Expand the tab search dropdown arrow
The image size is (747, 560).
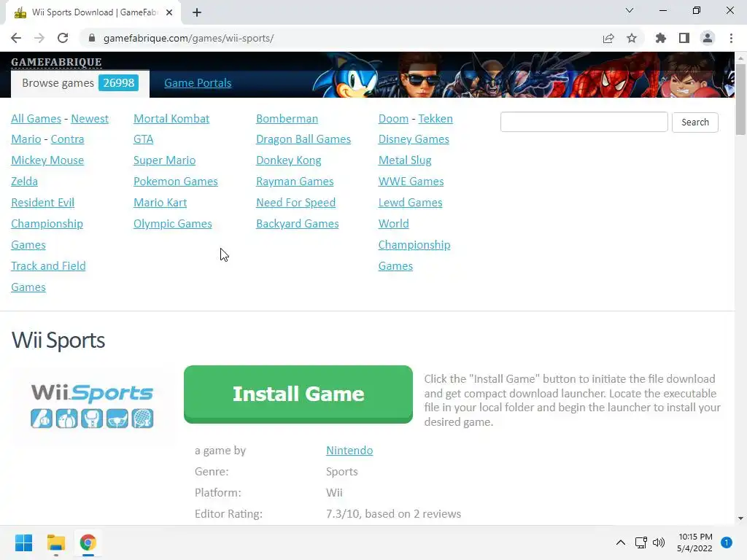pyautogui.click(x=630, y=10)
